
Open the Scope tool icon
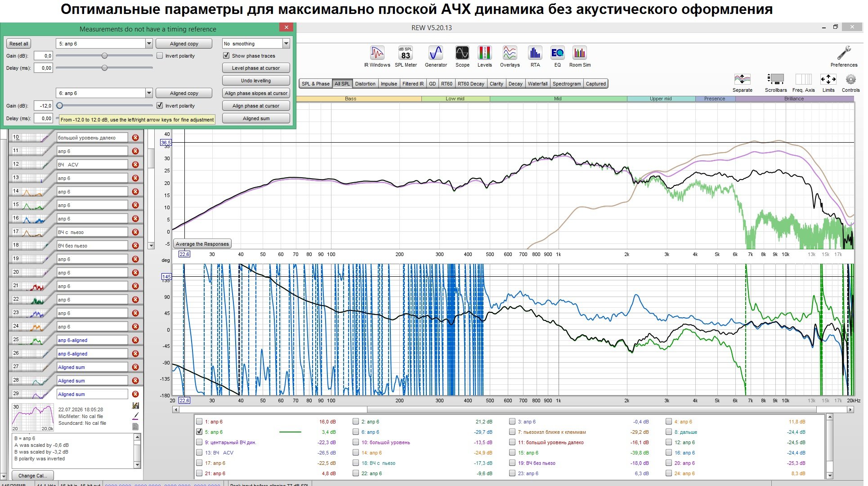click(462, 53)
